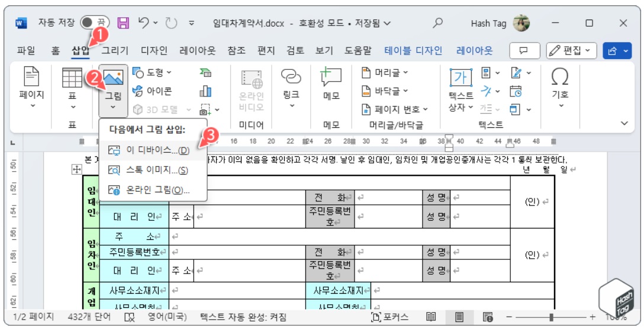Click the Quick Parts icon

[487, 73]
